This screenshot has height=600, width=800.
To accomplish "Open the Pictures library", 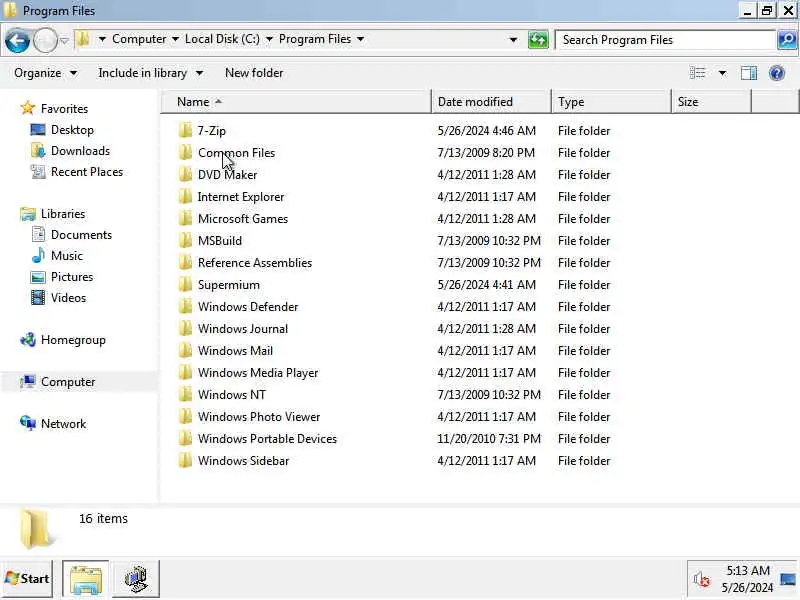I will [x=71, y=277].
